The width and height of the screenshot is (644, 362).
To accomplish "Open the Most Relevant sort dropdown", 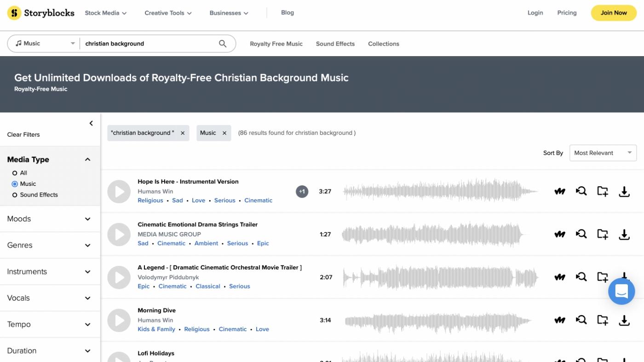I will (x=603, y=153).
